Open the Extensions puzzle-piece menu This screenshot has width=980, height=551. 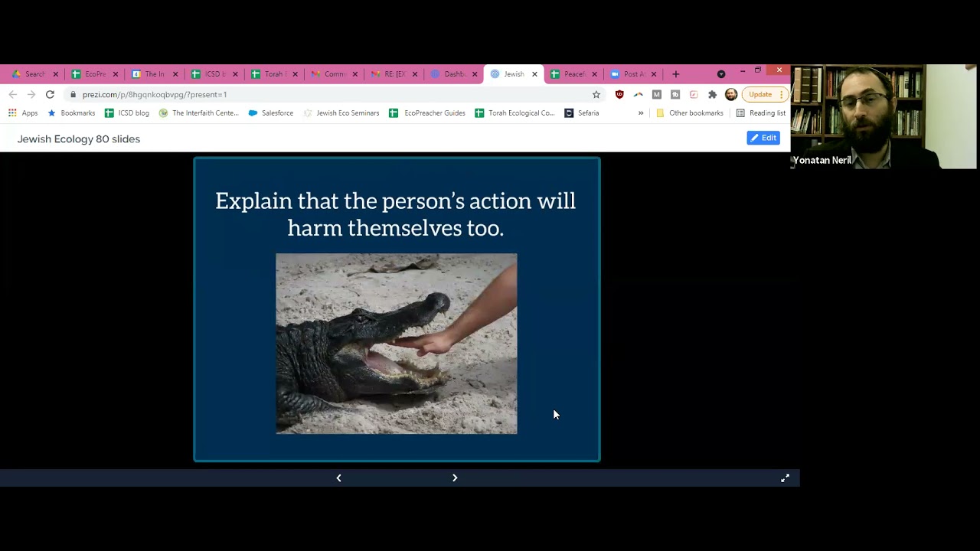tap(712, 94)
